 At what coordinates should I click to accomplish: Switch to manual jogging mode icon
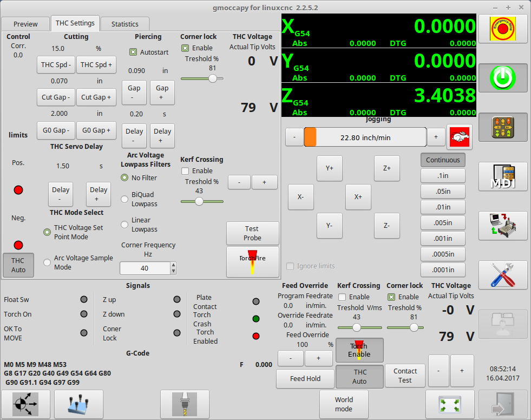503,127
